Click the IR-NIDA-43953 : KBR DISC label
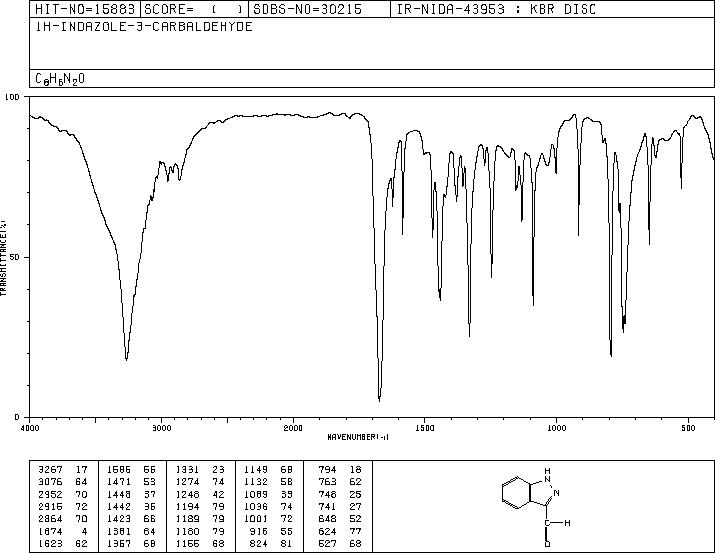Image resolution: width=715 pixels, height=553 pixels. (x=496, y=9)
